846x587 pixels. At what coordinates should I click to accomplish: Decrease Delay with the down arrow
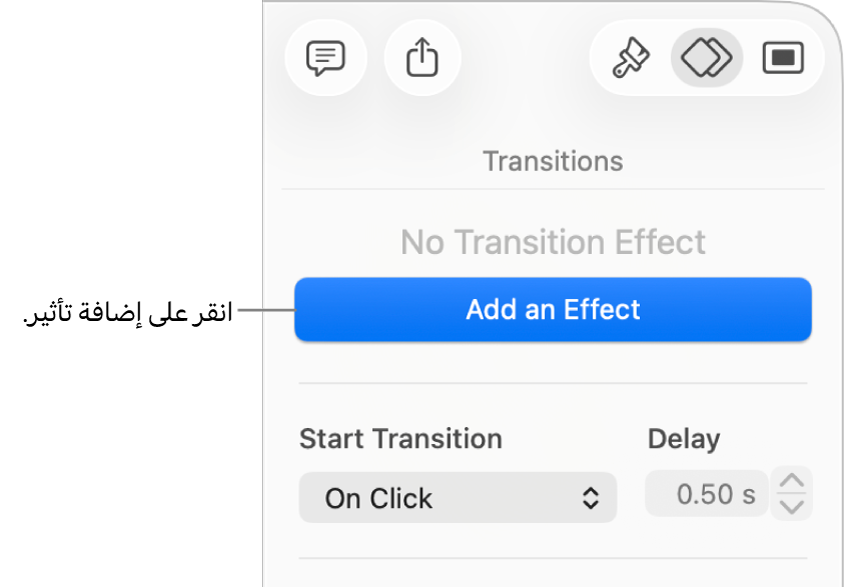tap(792, 506)
